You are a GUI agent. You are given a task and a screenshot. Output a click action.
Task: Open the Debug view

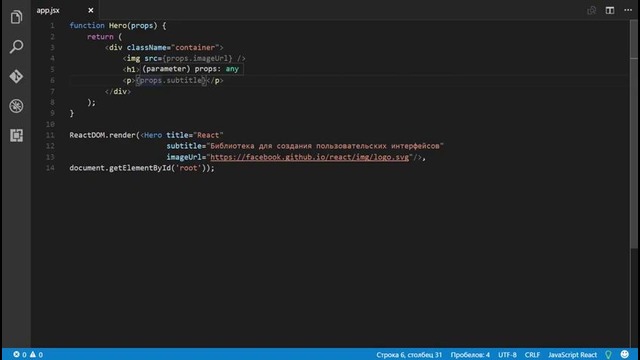[16, 106]
